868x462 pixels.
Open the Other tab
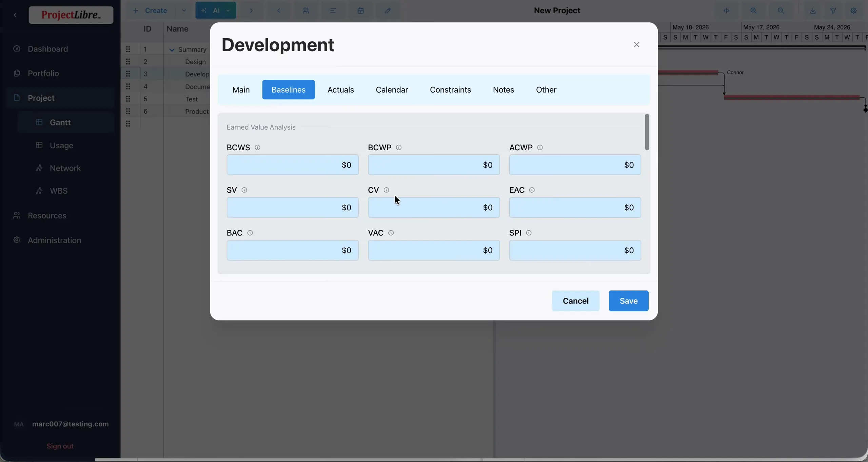546,90
